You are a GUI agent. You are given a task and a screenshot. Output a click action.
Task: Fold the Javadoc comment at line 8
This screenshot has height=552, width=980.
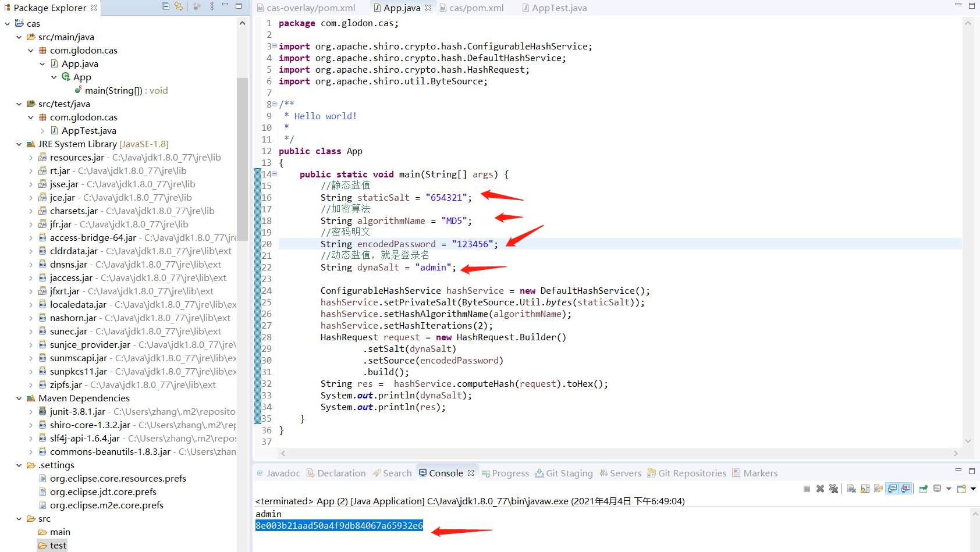[275, 104]
